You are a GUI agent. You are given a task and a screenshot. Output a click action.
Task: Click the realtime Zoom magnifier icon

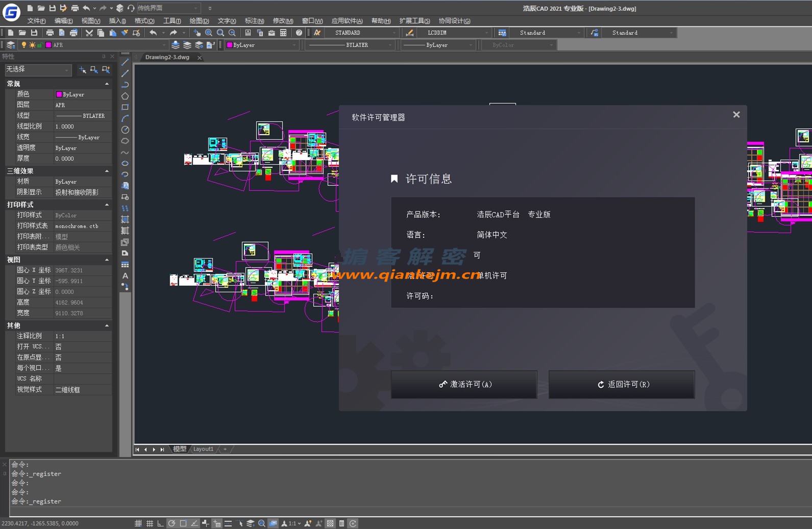click(x=209, y=33)
